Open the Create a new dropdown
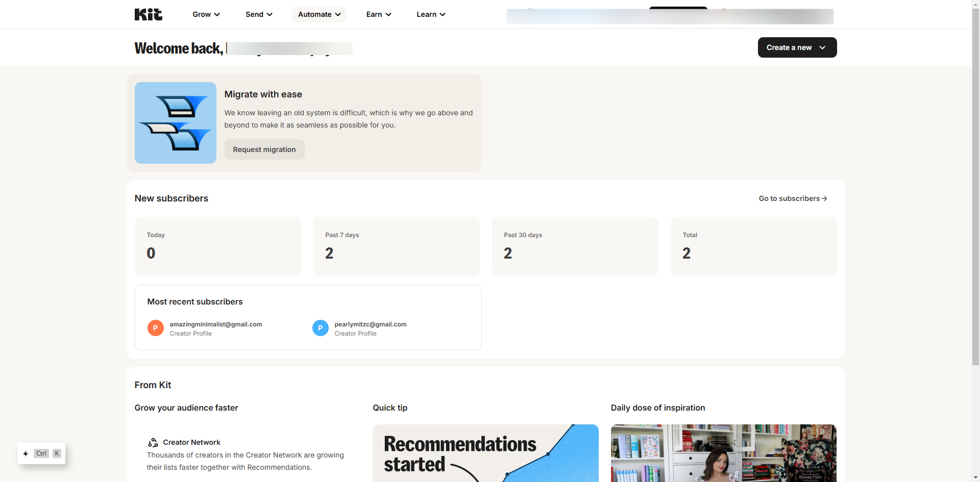Image resolution: width=980 pixels, height=482 pixels. point(797,47)
